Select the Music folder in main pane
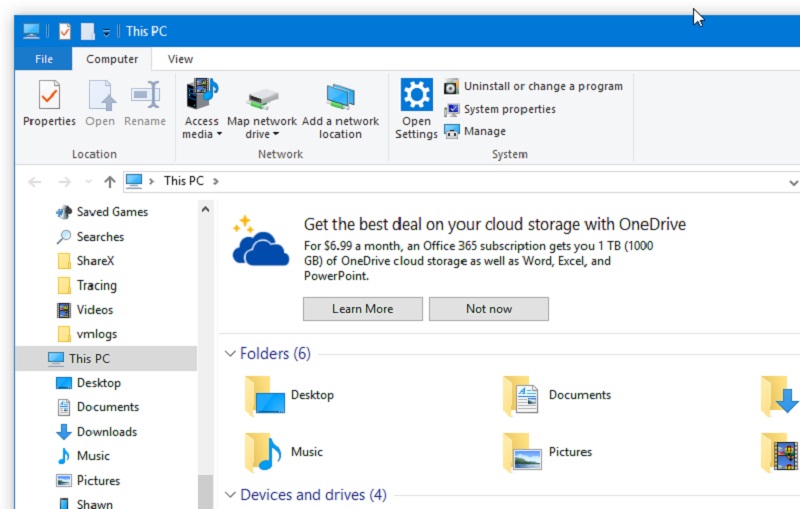 tap(284, 452)
